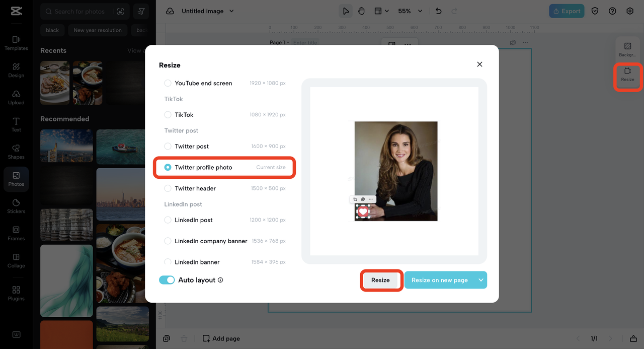The image size is (644, 349).
Task: Pick the teal wavy abstract photo
Action: (66, 281)
